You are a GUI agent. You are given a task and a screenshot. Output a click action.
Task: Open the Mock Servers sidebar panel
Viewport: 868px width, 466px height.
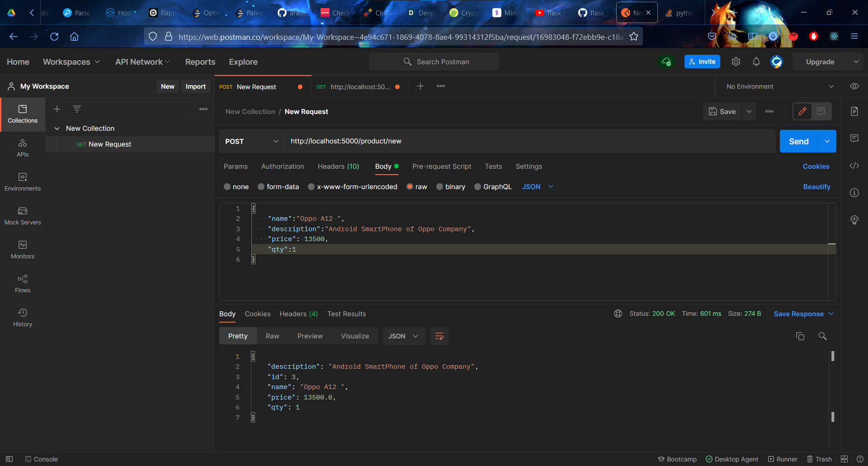23,216
